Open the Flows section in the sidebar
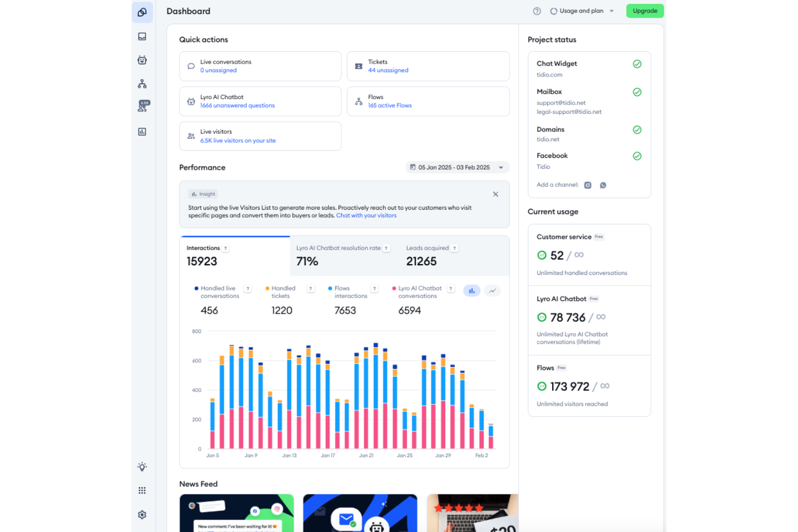The width and height of the screenshot is (798, 532). [x=142, y=84]
